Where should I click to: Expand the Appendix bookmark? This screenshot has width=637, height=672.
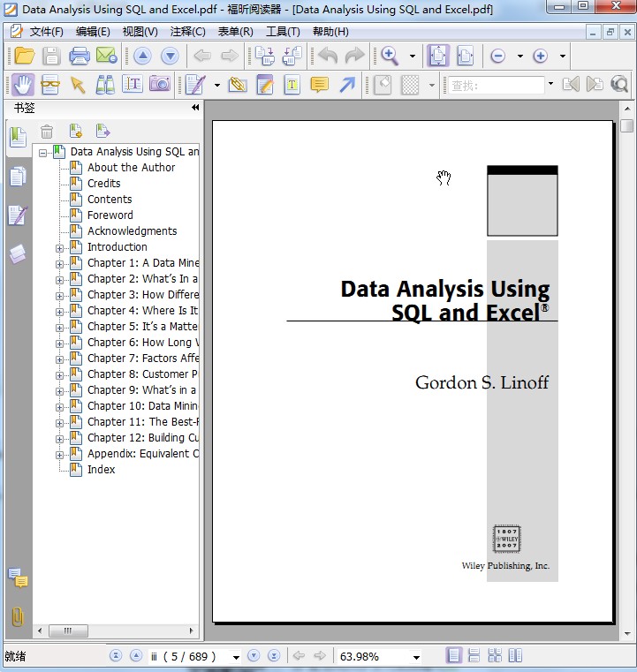(59, 455)
